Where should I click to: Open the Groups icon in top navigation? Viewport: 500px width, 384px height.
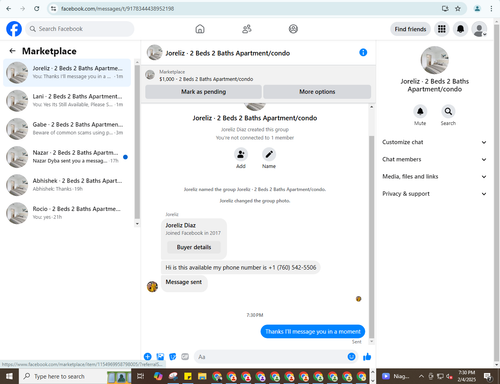pyautogui.click(x=293, y=29)
